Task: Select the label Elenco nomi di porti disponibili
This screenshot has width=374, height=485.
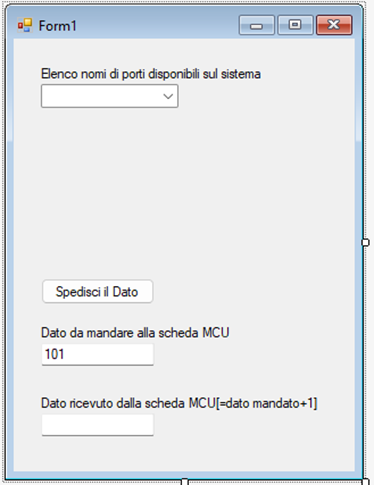Action: [x=151, y=74]
